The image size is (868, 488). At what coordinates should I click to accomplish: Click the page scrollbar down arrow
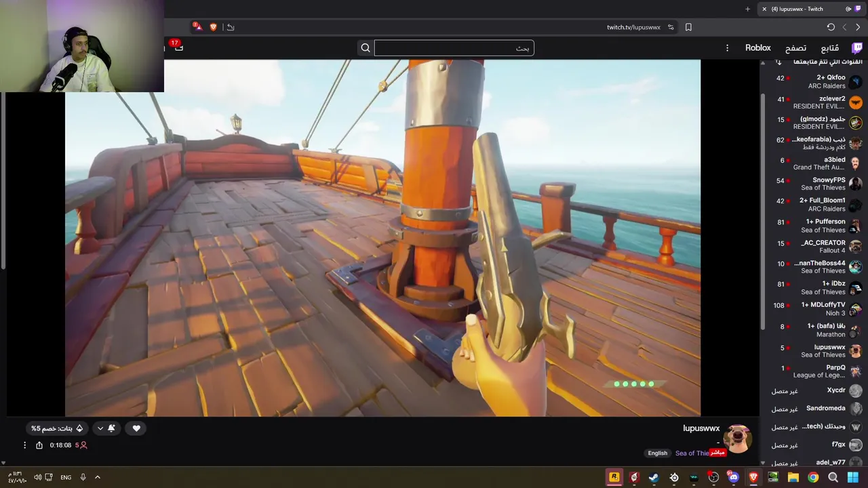[3, 463]
